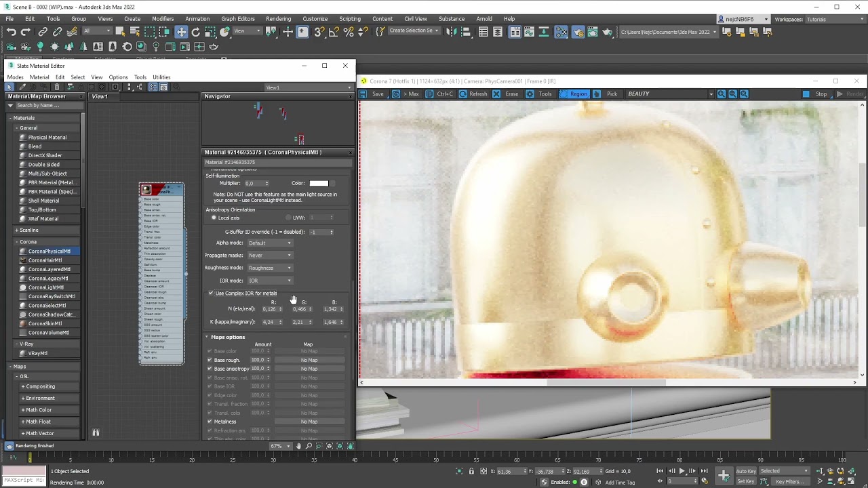Image resolution: width=868 pixels, height=488 pixels.
Task: Open the Graph Editors menu
Action: (238, 19)
